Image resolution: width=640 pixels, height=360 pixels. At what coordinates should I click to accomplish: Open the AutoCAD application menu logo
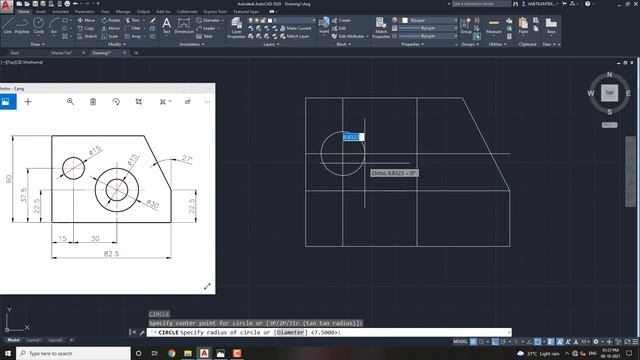coord(6,6)
